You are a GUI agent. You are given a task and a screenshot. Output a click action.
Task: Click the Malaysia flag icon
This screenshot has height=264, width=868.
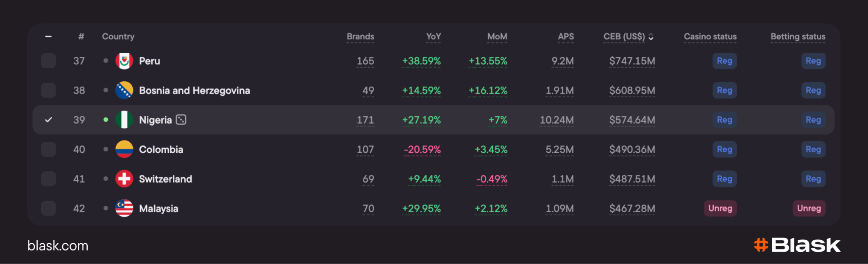(x=124, y=208)
